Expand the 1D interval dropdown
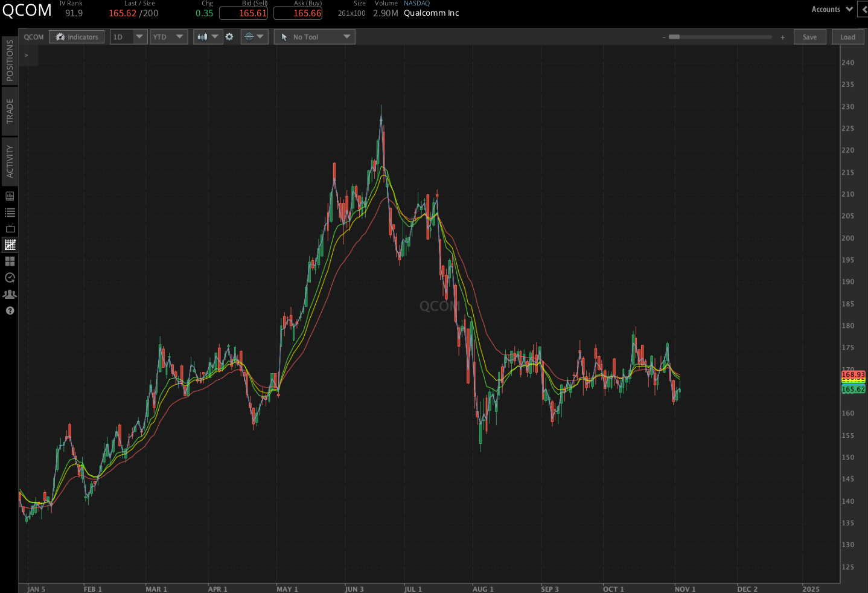Screen dimensions: 868x593 (129, 37)
